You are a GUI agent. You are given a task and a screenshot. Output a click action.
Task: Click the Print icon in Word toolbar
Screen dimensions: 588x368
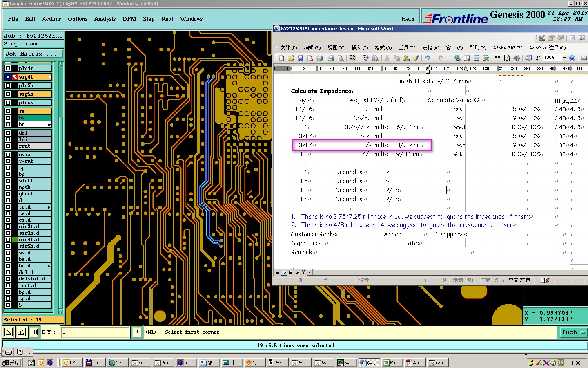click(331, 58)
